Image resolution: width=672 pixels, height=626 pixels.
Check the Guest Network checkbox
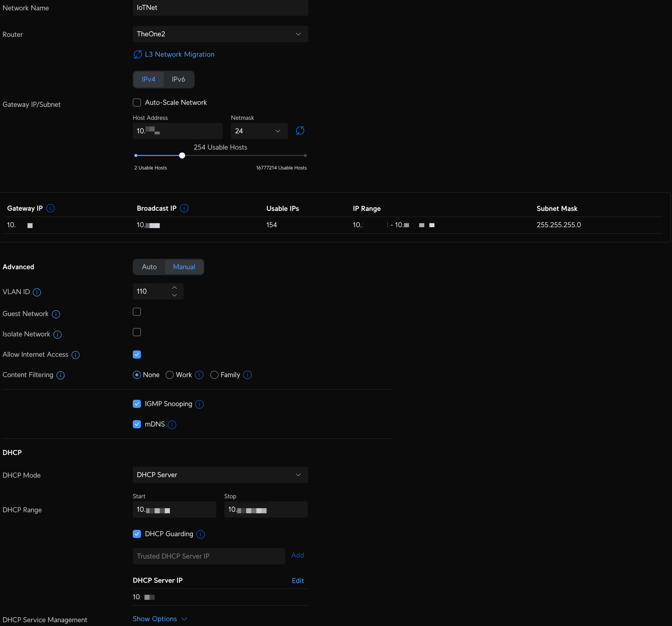137,312
